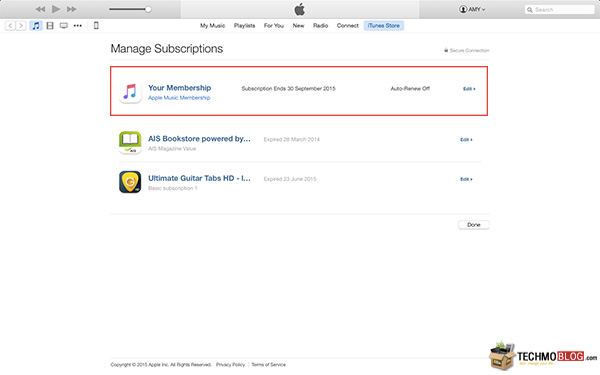Click the iPhone device icon

(x=96, y=26)
